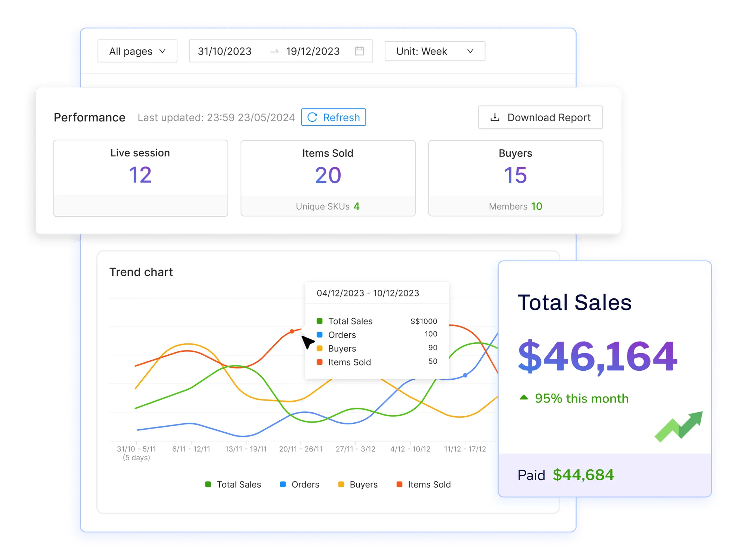The width and height of the screenshot is (747, 560).
Task: Click the Download Report button
Action: tap(540, 118)
